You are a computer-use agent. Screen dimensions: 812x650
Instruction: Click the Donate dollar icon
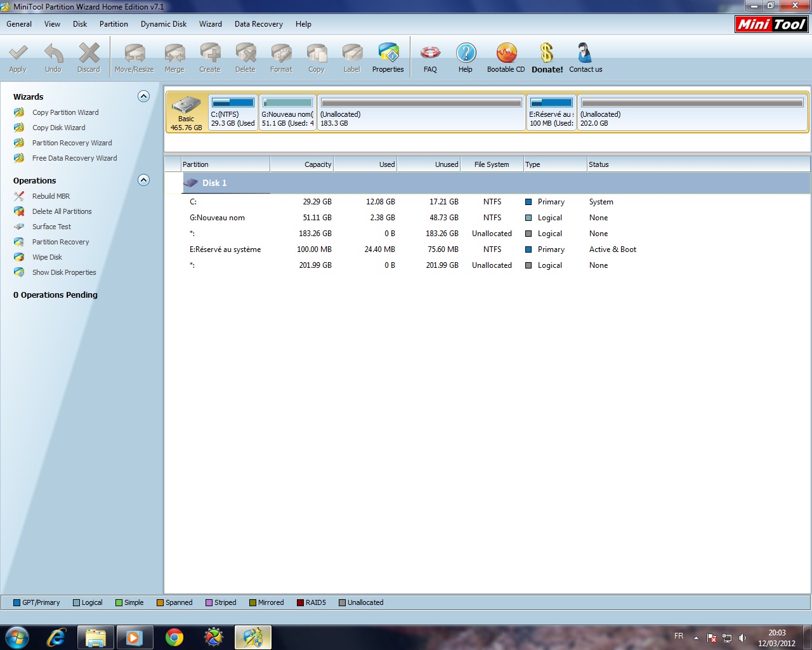click(547, 58)
